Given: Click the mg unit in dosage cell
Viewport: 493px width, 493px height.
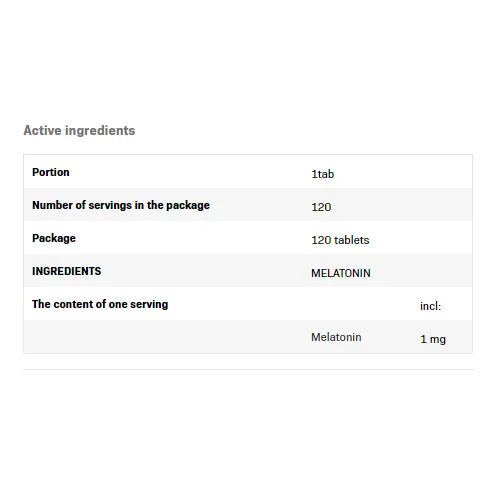Looking at the screenshot, I should 438,340.
